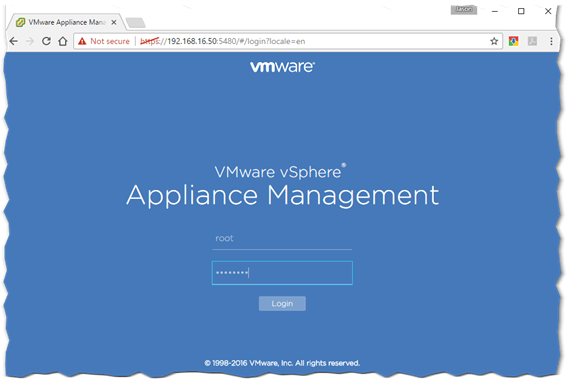
Task: Click the 'VMware vSphere' heading text
Action: tap(280, 171)
